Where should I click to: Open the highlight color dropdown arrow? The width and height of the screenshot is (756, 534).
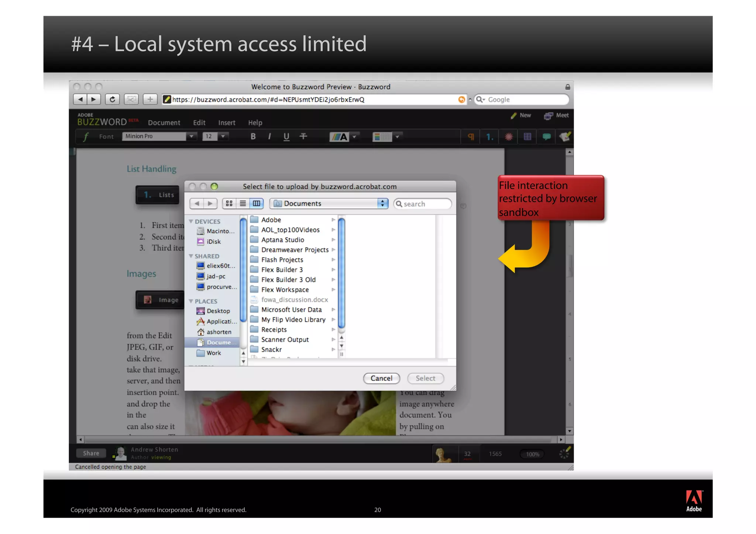coord(397,137)
